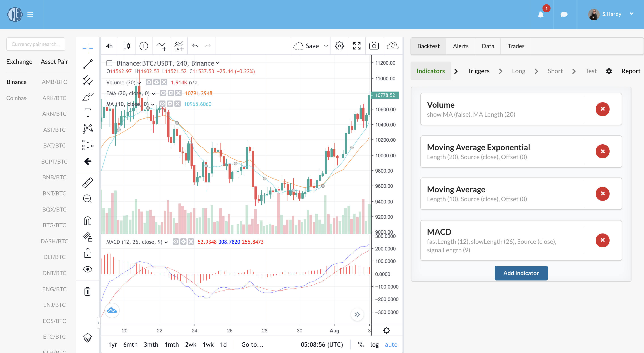This screenshot has width=644, height=353.
Task: Go to the Report step
Action: 631,71
